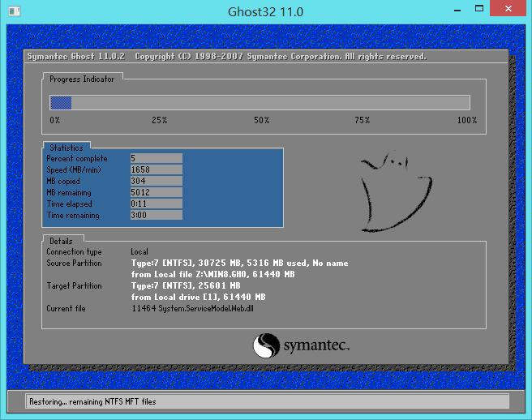
Task: Click the status bar restoring message
Action: tap(92, 401)
